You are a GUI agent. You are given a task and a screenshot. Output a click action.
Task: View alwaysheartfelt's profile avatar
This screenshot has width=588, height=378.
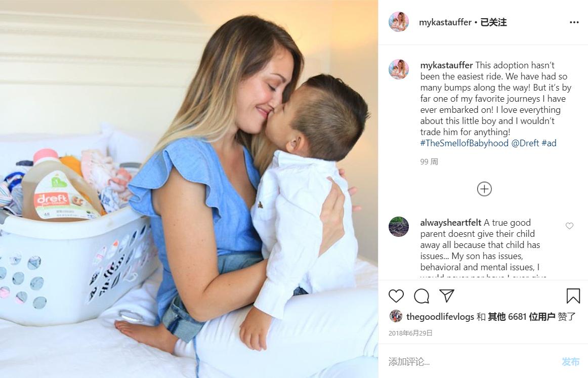(399, 227)
